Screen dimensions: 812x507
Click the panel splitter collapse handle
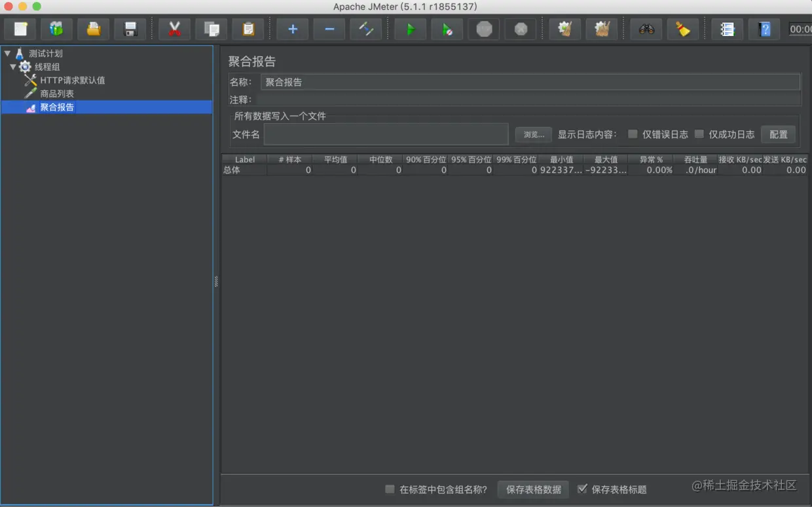coord(216,282)
